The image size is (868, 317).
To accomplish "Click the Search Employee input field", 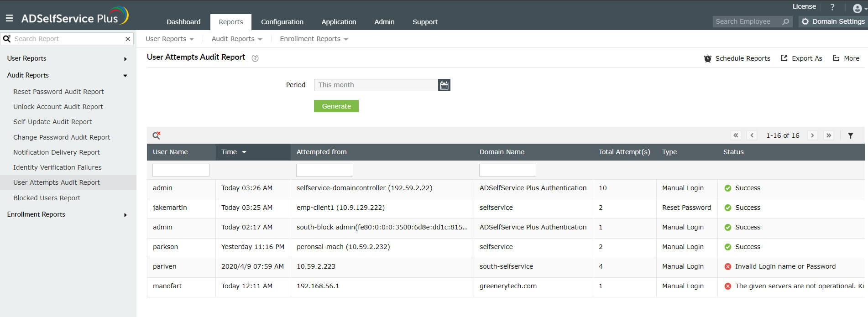I will click(x=747, y=21).
